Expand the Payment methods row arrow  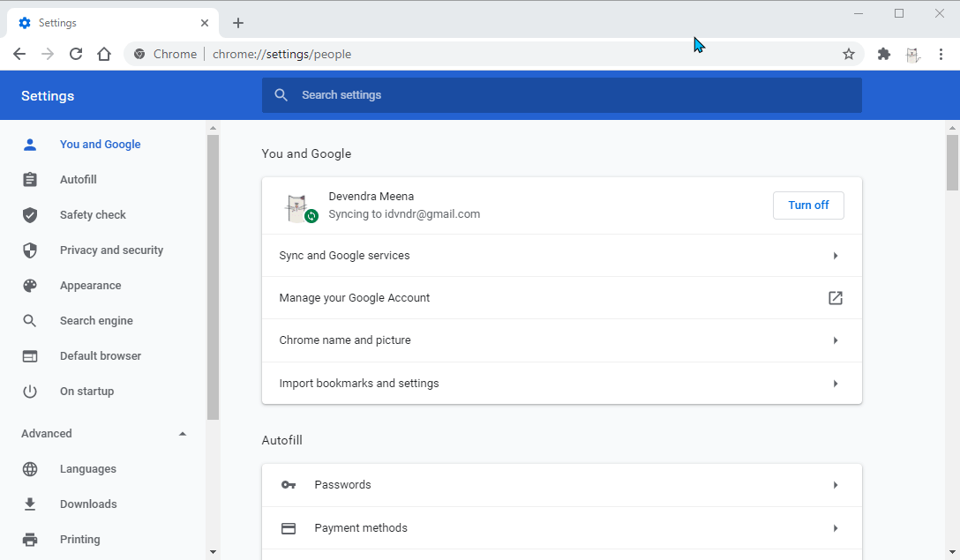[835, 528]
